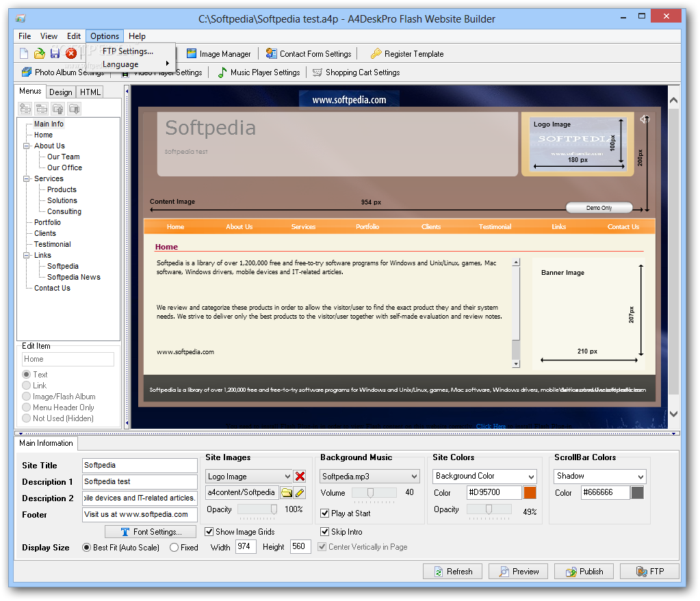
Task: Switch to the Design tab
Action: pyautogui.click(x=61, y=92)
